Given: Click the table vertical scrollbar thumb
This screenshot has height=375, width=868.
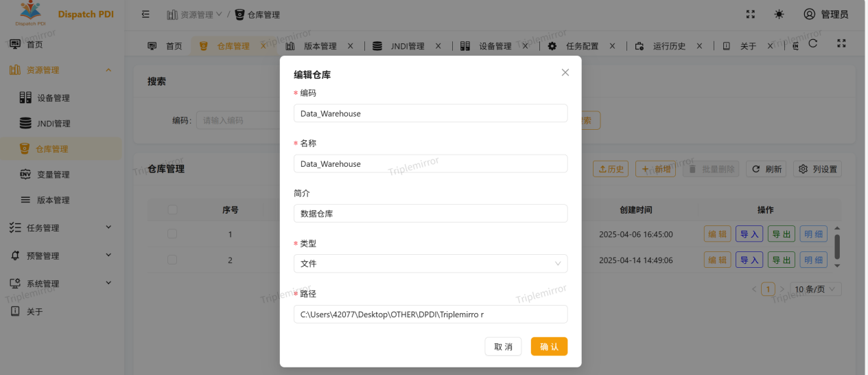Looking at the screenshot, I should point(837,247).
